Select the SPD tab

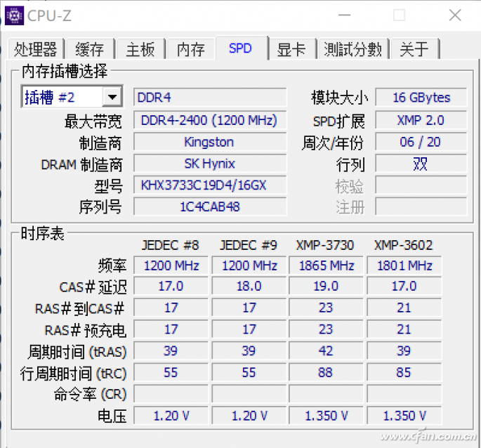coord(240,48)
